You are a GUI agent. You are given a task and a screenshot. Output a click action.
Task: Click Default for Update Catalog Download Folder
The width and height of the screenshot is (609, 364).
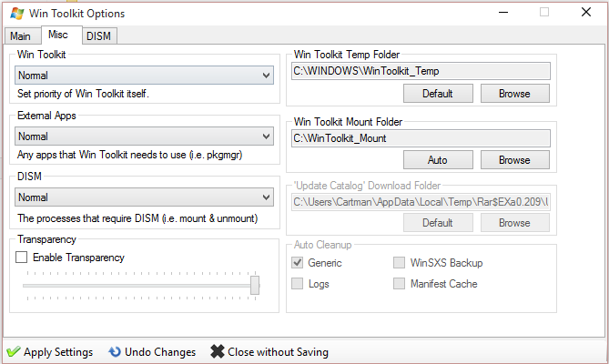pos(438,223)
